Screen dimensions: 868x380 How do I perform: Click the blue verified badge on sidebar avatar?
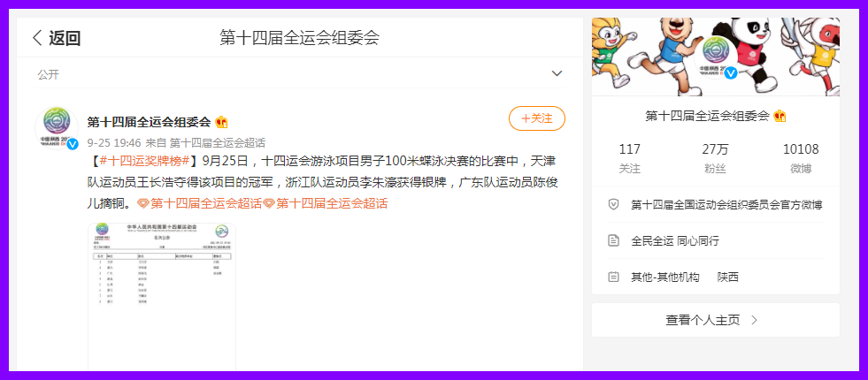click(x=731, y=72)
